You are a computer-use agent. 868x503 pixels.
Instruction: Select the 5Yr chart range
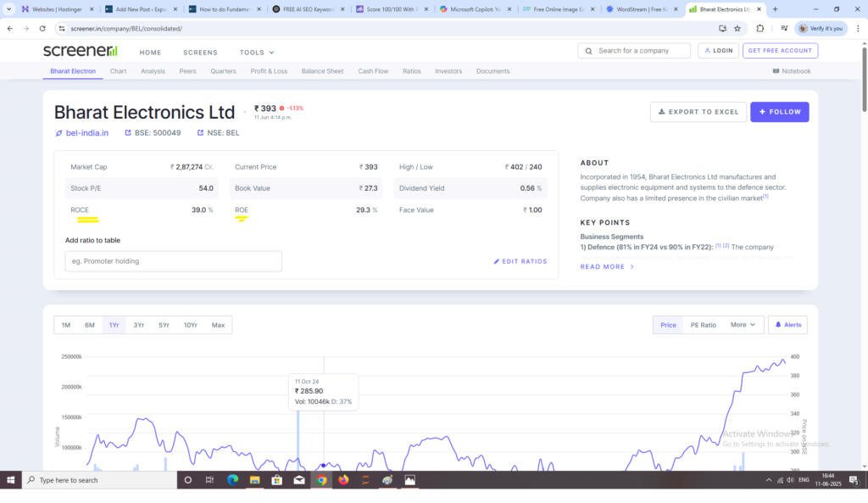pyautogui.click(x=164, y=325)
